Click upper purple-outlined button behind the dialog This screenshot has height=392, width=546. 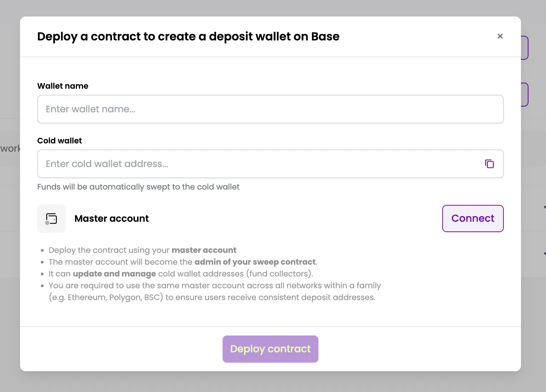[525, 48]
